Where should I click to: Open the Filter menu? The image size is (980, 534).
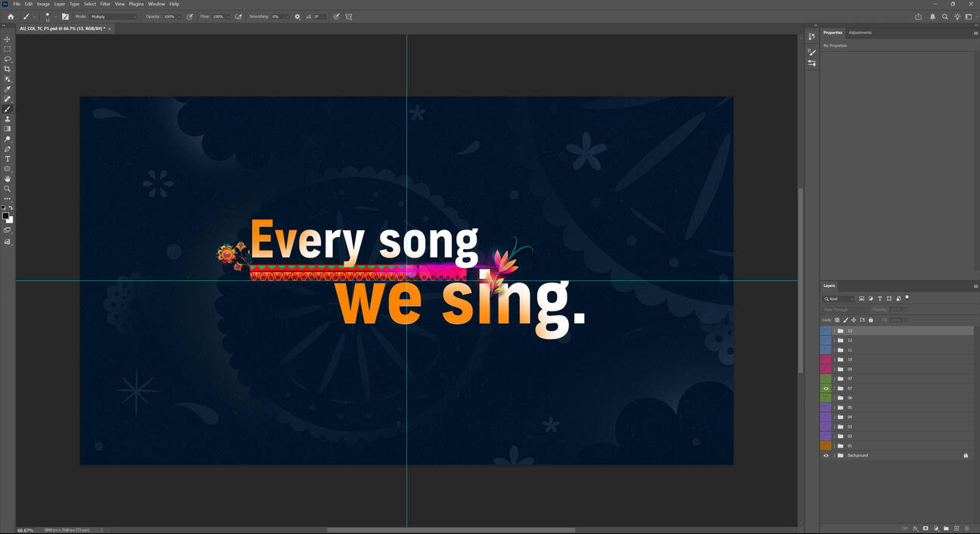tap(105, 4)
